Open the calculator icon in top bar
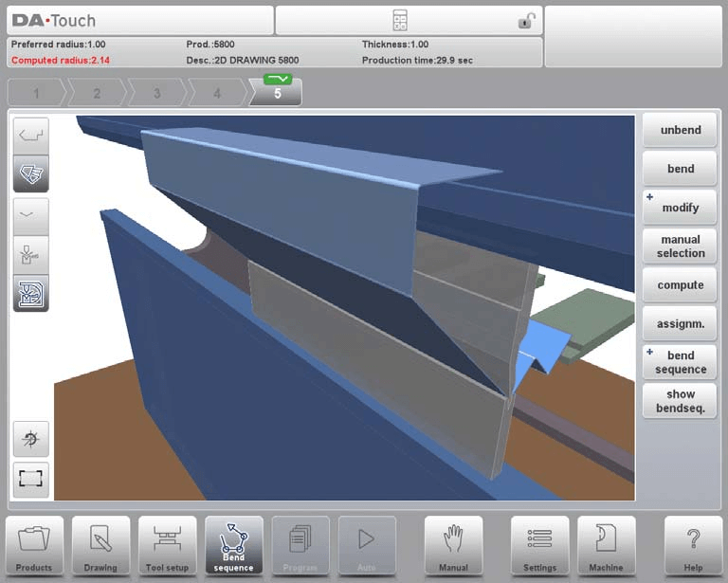The image size is (728, 583). [400, 21]
